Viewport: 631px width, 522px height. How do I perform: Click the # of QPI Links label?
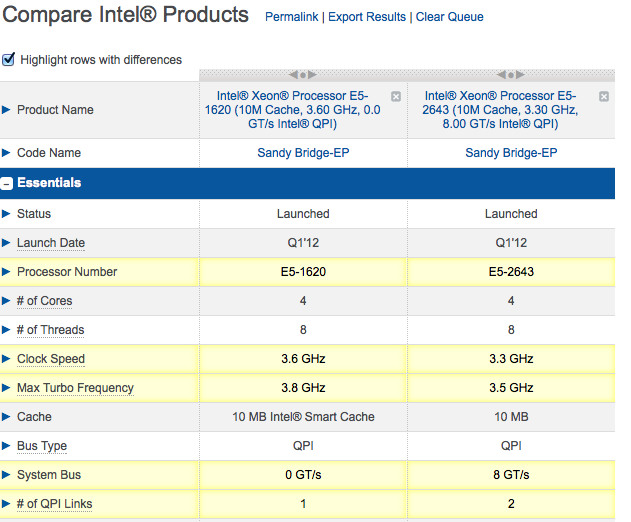[54, 504]
